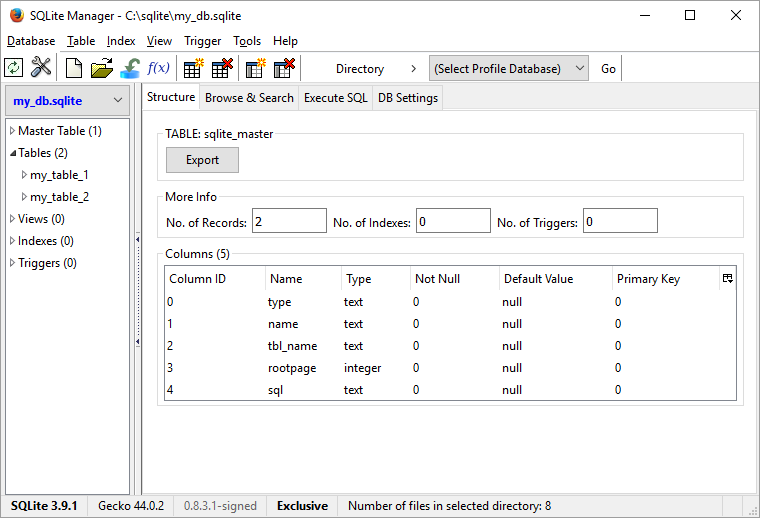The width and height of the screenshot is (760, 518).
Task: Click the Name column header
Action: click(x=303, y=279)
